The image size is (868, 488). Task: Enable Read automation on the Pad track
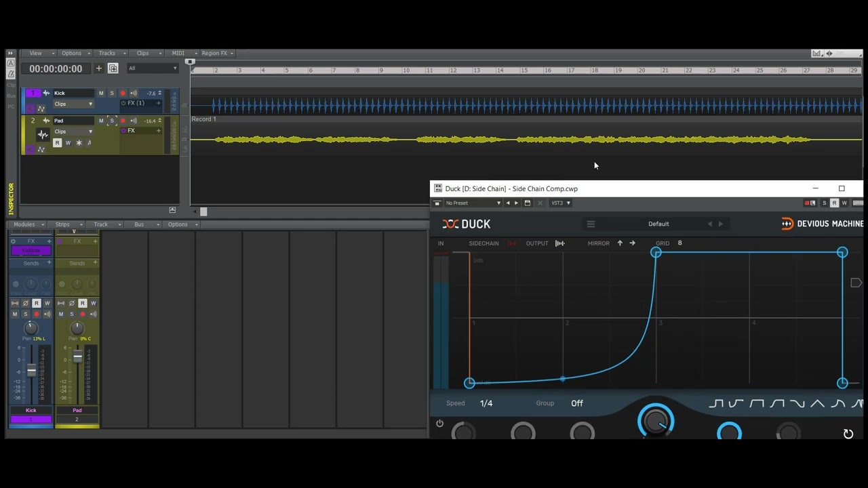coord(57,143)
